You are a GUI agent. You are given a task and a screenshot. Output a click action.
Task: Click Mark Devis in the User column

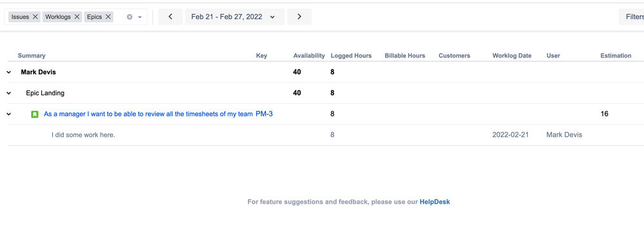(x=565, y=135)
